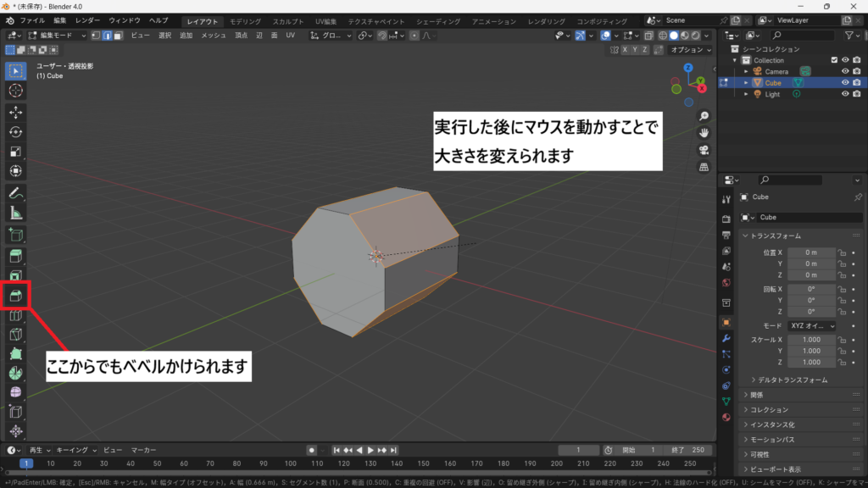Hide the Camera object in outliner
Image resolution: width=868 pixels, height=488 pixels.
(x=844, y=71)
